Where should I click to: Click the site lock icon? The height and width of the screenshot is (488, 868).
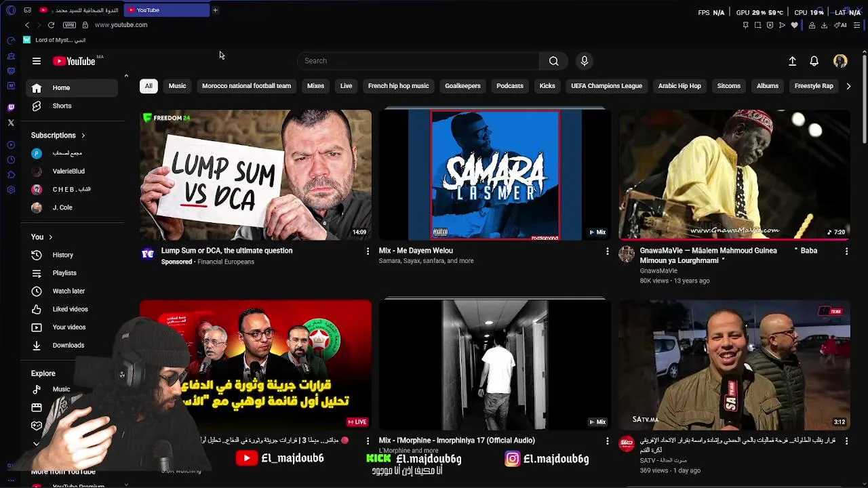click(x=85, y=25)
